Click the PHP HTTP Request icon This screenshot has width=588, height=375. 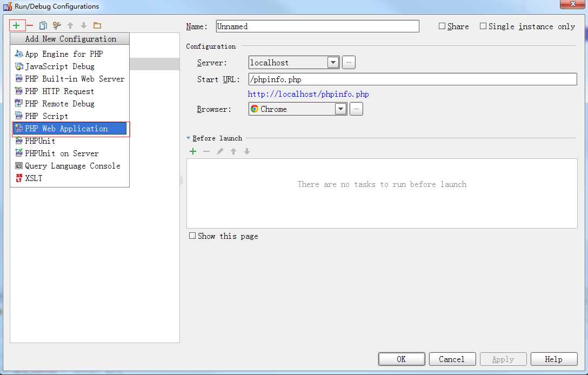(x=19, y=91)
